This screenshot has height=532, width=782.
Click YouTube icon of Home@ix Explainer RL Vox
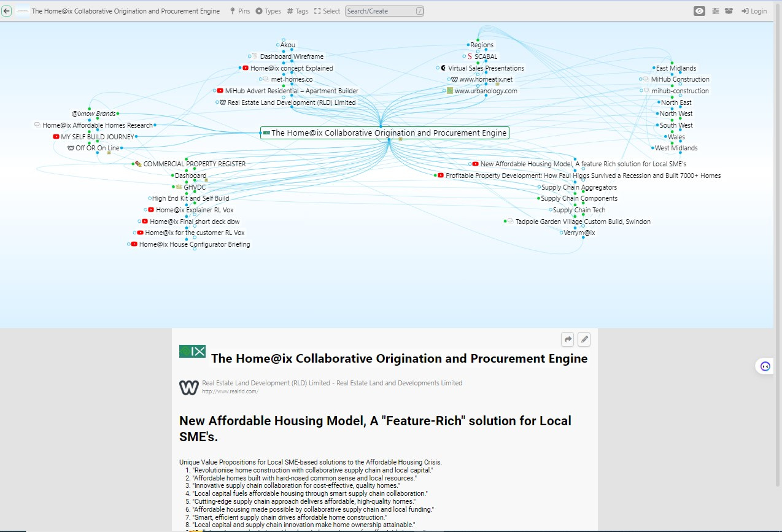(x=151, y=210)
